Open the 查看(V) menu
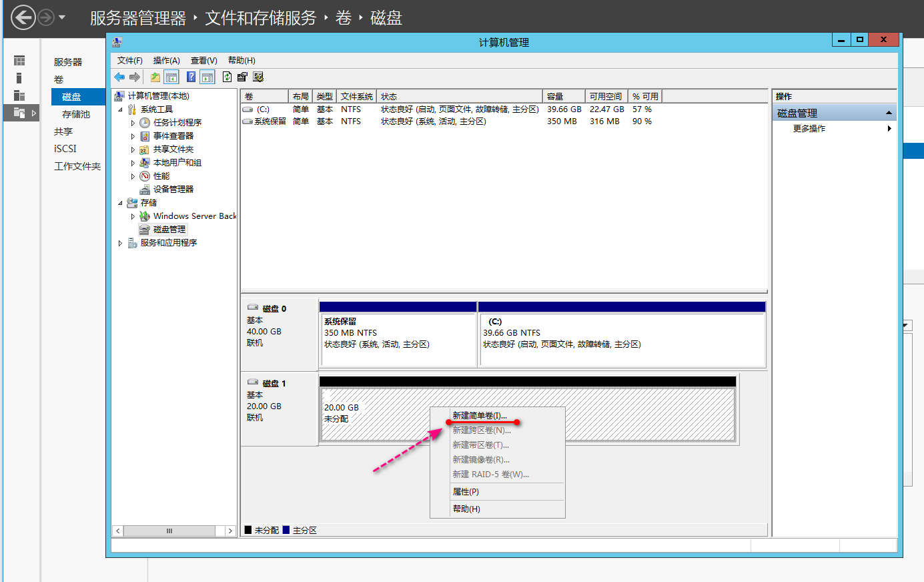The width and height of the screenshot is (924, 582). 204,60
